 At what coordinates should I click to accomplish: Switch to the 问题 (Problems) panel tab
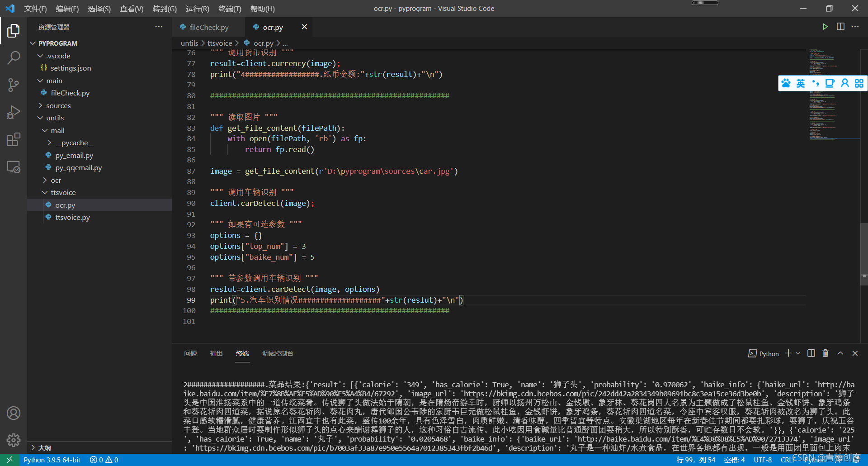[x=190, y=353]
